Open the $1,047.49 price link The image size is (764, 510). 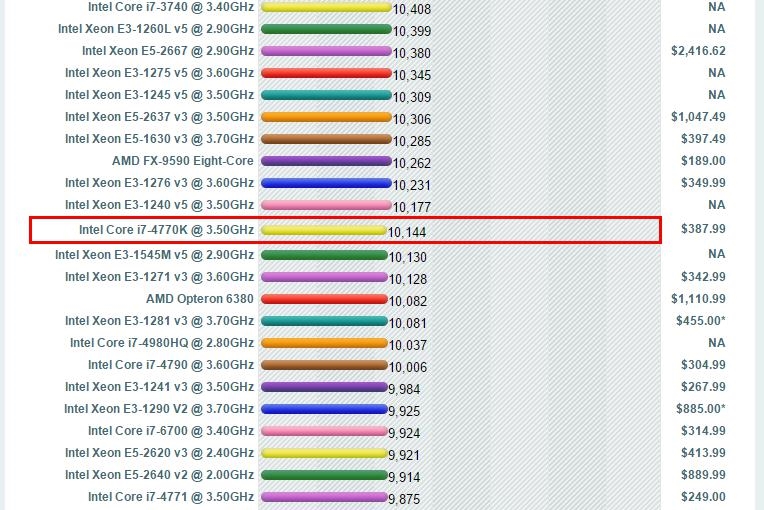tap(698, 117)
